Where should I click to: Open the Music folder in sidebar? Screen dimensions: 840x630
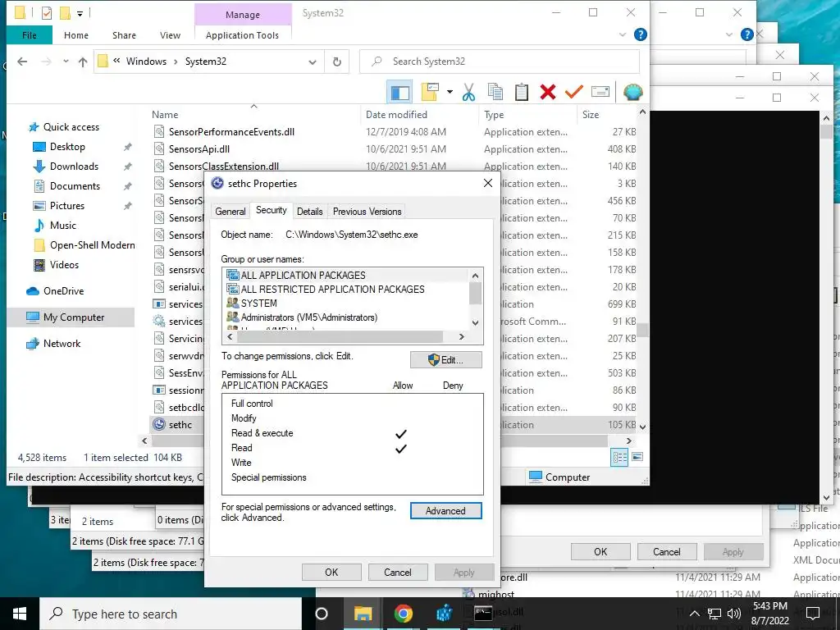point(62,226)
